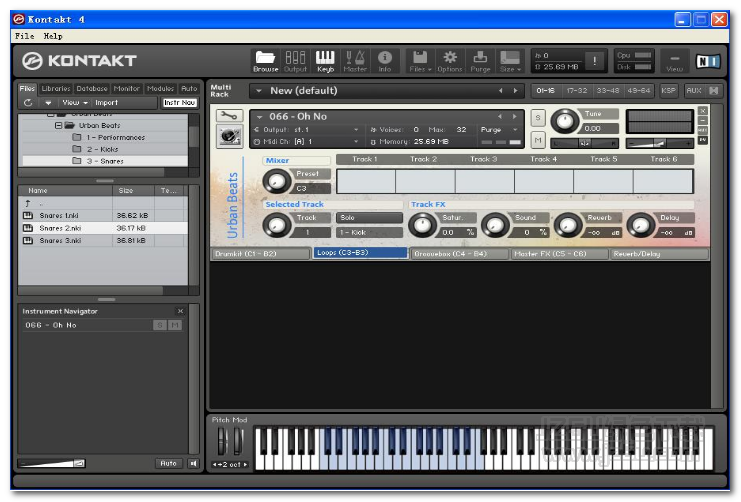Select the Groovebox (C4 - B4) page

click(x=459, y=254)
